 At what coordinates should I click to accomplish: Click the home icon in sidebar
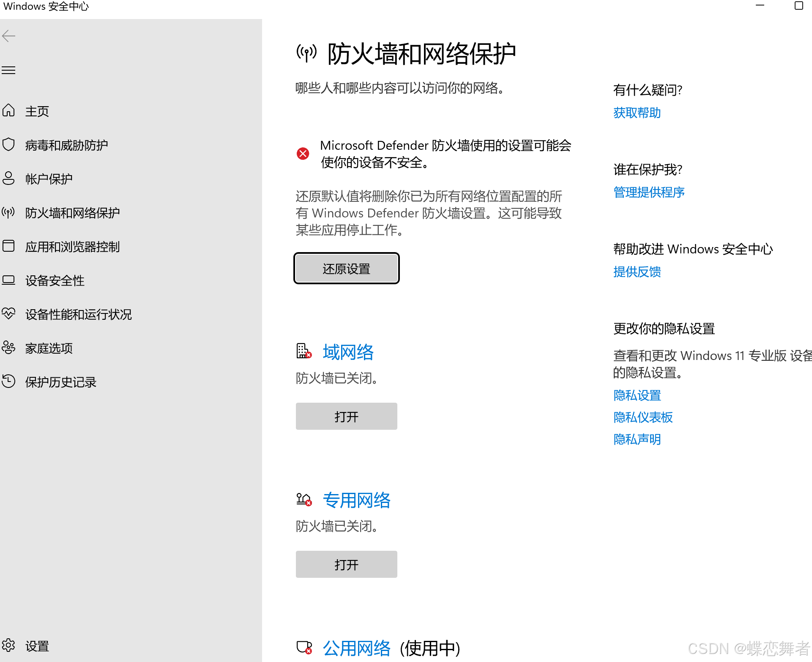8,111
